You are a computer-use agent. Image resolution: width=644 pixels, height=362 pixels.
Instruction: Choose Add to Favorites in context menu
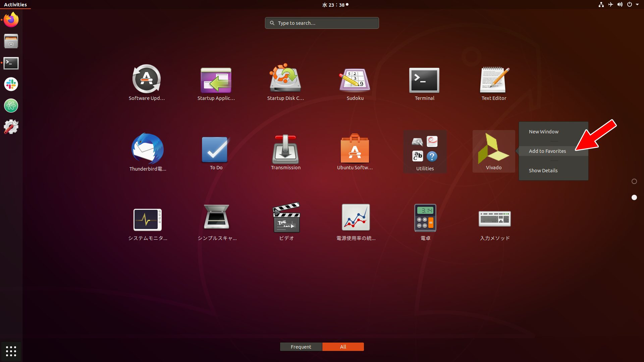[x=547, y=151]
